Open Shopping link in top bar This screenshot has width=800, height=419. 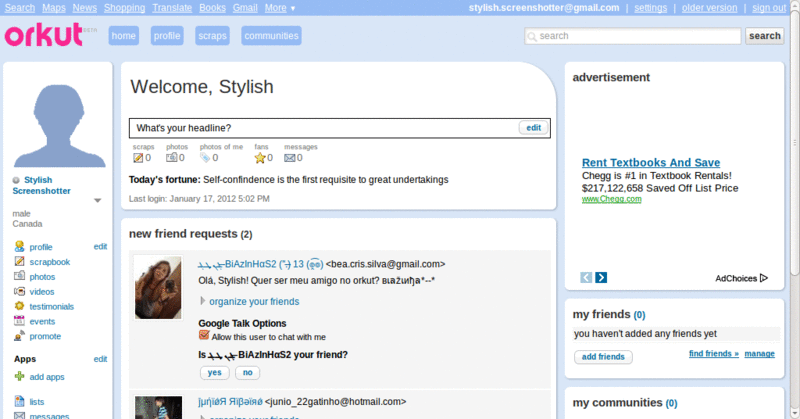(x=124, y=8)
